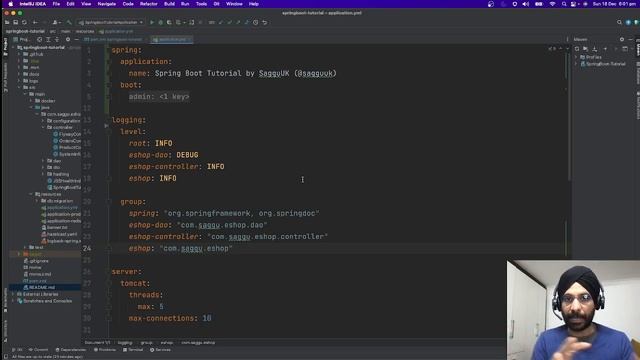Expand the docs folder
640x360 pixels.
click(x=19, y=74)
